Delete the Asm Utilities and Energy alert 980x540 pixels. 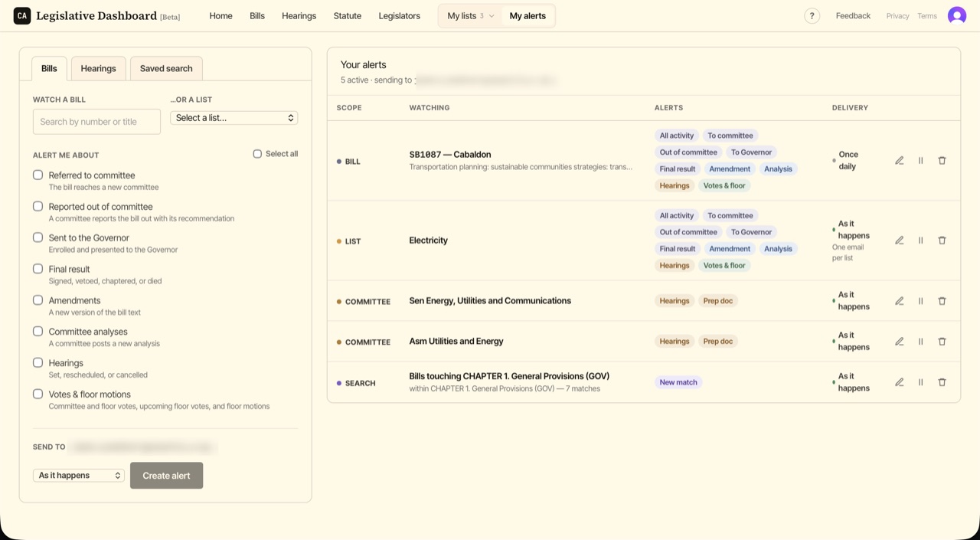pyautogui.click(x=942, y=342)
